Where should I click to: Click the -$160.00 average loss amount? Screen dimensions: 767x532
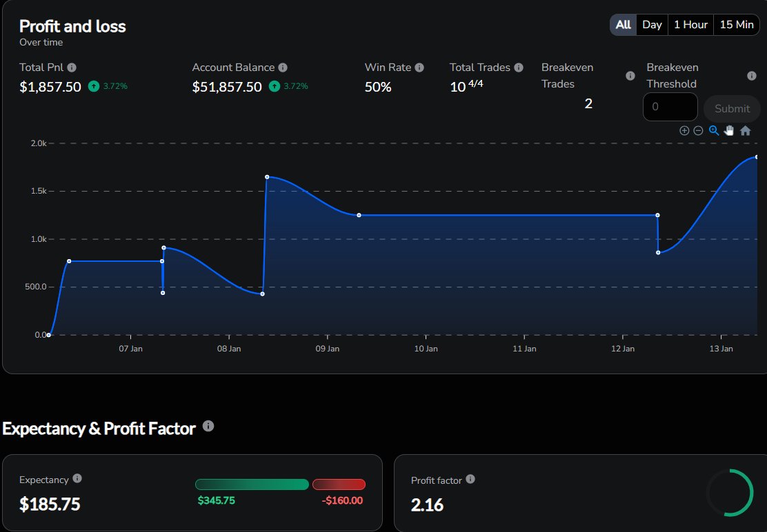pyautogui.click(x=342, y=501)
